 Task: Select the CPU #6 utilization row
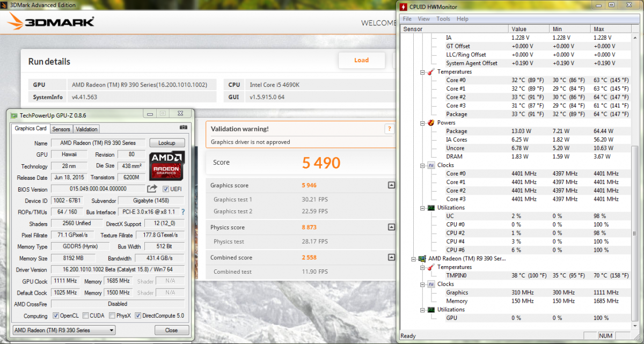pyautogui.click(x=515, y=250)
